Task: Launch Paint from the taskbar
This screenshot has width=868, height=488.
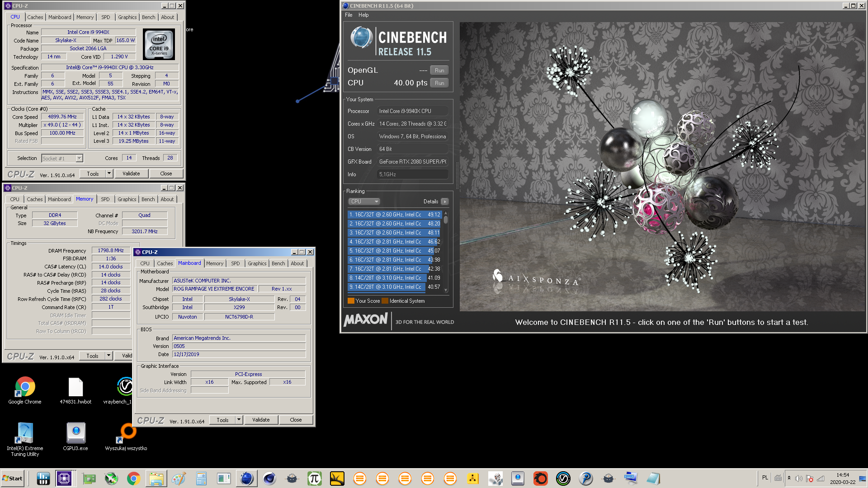Action: point(179,478)
